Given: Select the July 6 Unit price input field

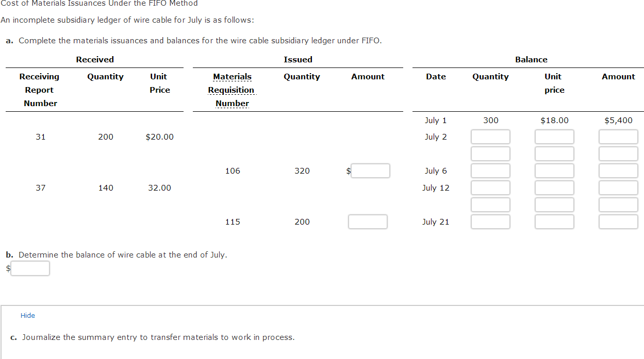Looking at the screenshot, I should pyautogui.click(x=554, y=170).
